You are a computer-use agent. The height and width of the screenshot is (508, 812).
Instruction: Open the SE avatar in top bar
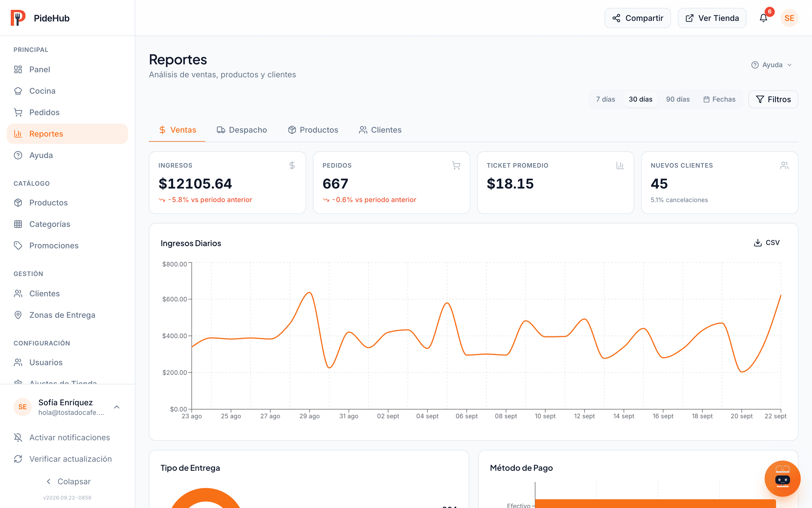(x=789, y=18)
